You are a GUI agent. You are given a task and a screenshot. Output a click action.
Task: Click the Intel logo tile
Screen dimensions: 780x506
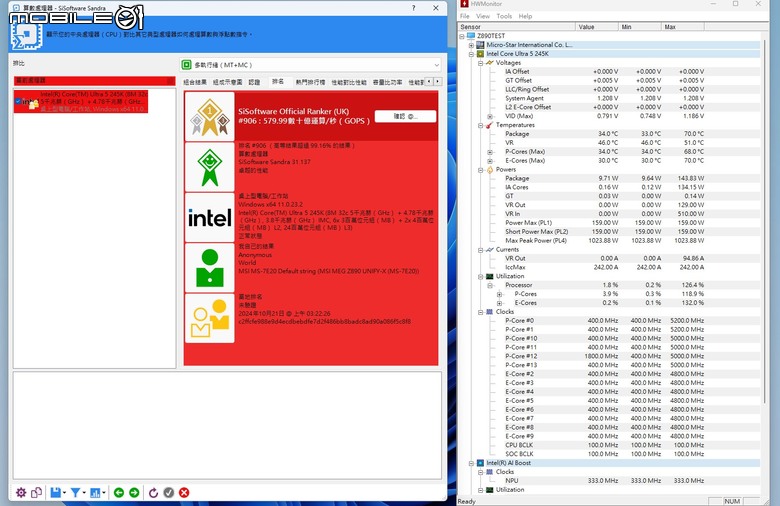[209, 217]
